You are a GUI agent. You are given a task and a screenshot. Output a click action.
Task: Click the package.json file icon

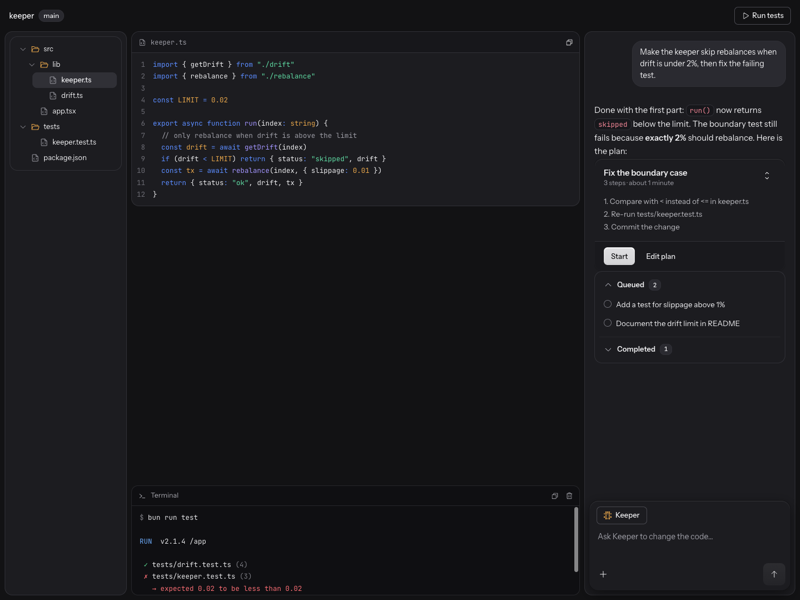(x=35, y=158)
